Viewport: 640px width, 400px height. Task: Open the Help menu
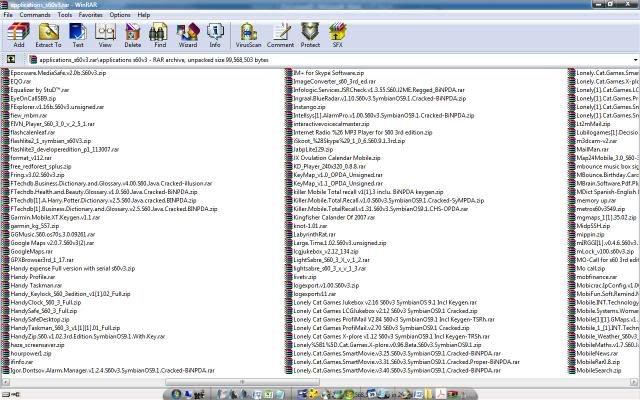pos(144,15)
